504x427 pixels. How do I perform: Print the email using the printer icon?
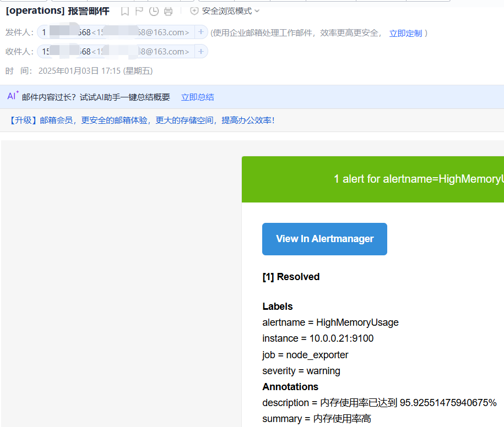(169, 11)
